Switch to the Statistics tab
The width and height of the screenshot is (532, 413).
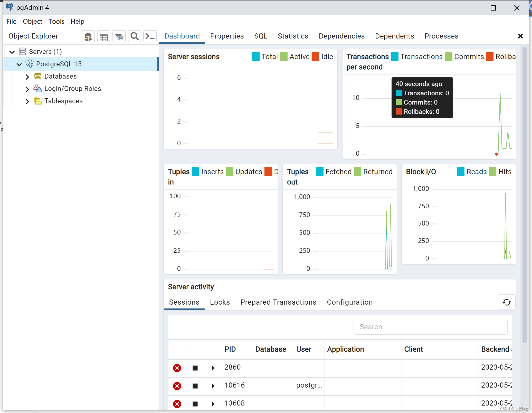pyautogui.click(x=293, y=36)
